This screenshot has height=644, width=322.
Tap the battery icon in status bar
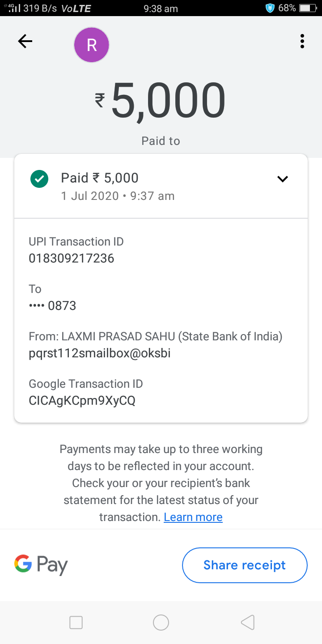point(307,8)
